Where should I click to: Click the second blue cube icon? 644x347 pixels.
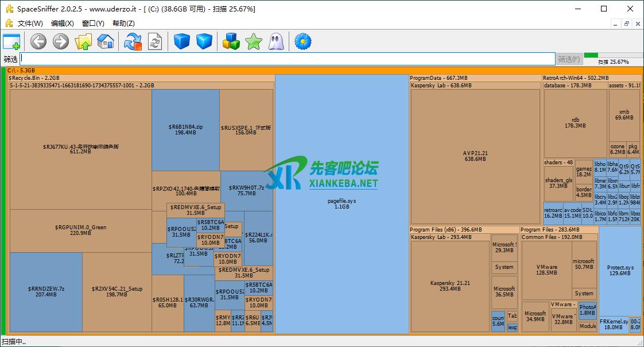pyautogui.click(x=204, y=41)
